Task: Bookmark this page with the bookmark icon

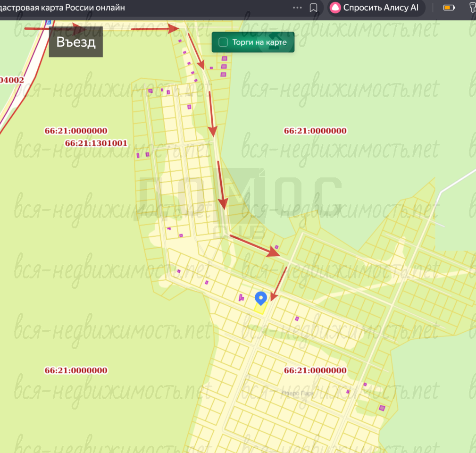Action: (313, 8)
